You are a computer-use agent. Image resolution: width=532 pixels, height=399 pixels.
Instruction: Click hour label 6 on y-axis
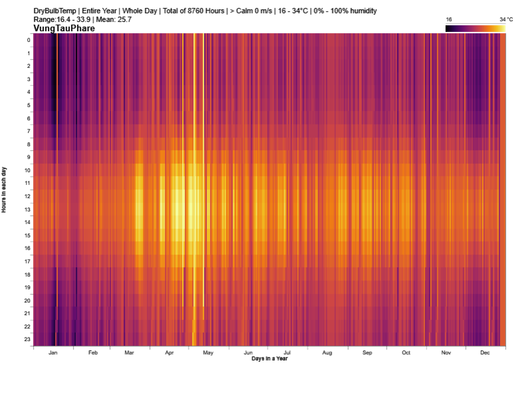coord(29,118)
